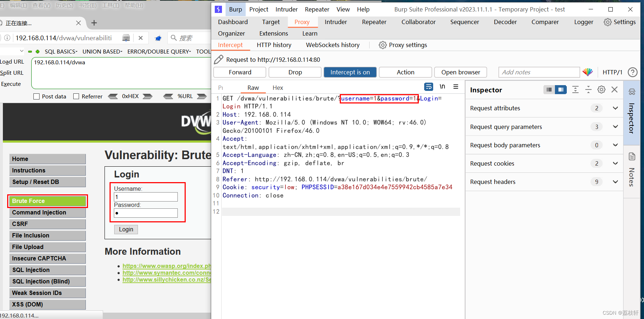The width and height of the screenshot is (644, 319).
Task: Click Open browser button
Action: 460,72
